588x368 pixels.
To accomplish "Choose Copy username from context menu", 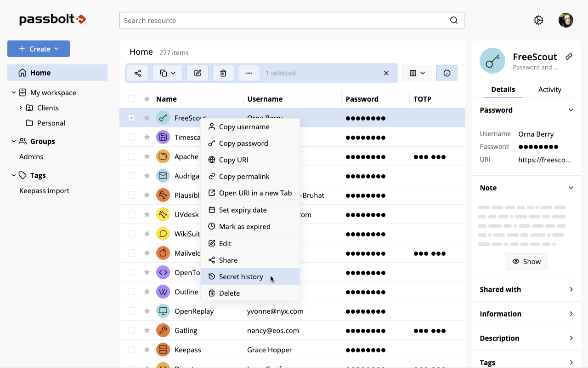I will pyautogui.click(x=250, y=127).
